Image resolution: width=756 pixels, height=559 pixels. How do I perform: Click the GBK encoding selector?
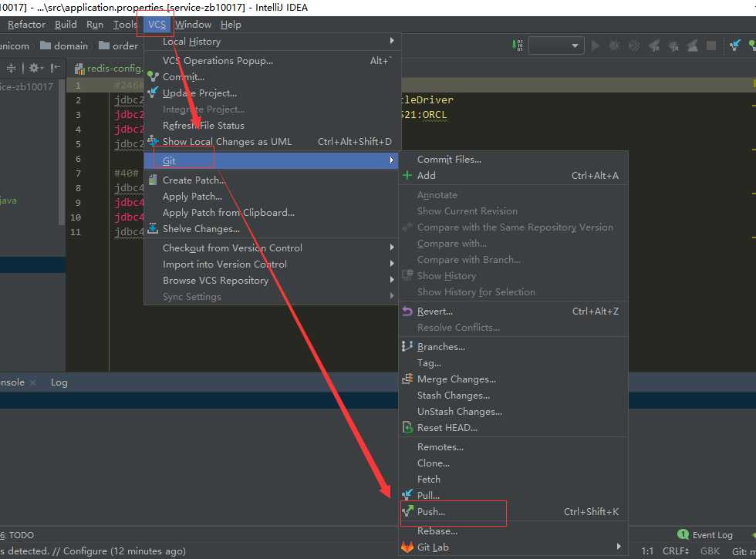click(710, 551)
